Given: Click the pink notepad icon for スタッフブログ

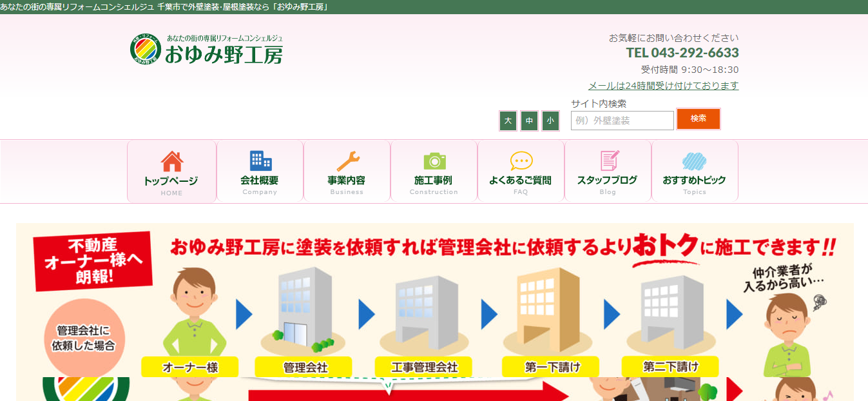Looking at the screenshot, I should coord(609,161).
